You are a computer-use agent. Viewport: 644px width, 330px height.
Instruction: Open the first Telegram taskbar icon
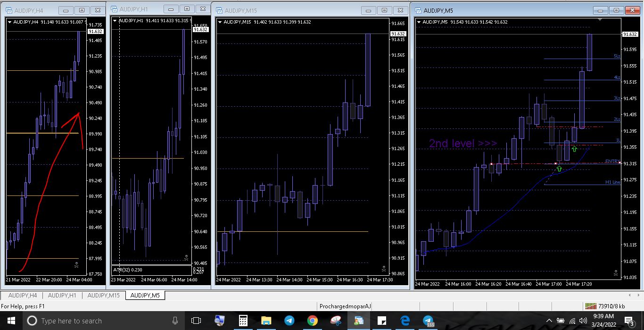(289, 321)
